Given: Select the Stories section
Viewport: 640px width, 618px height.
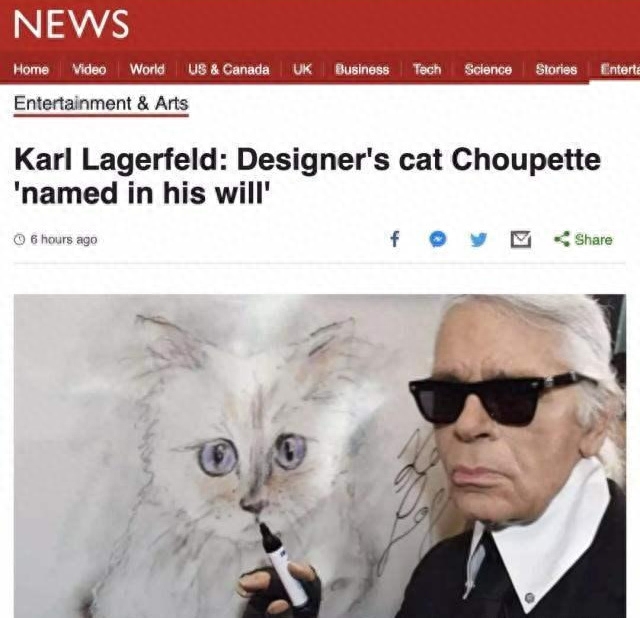Looking at the screenshot, I should tap(556, 69).
